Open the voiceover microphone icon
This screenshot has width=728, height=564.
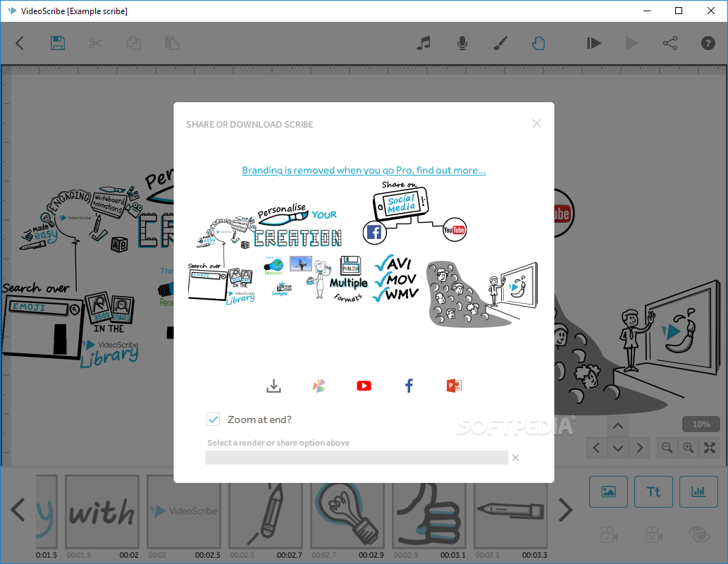tap(462, 44)
